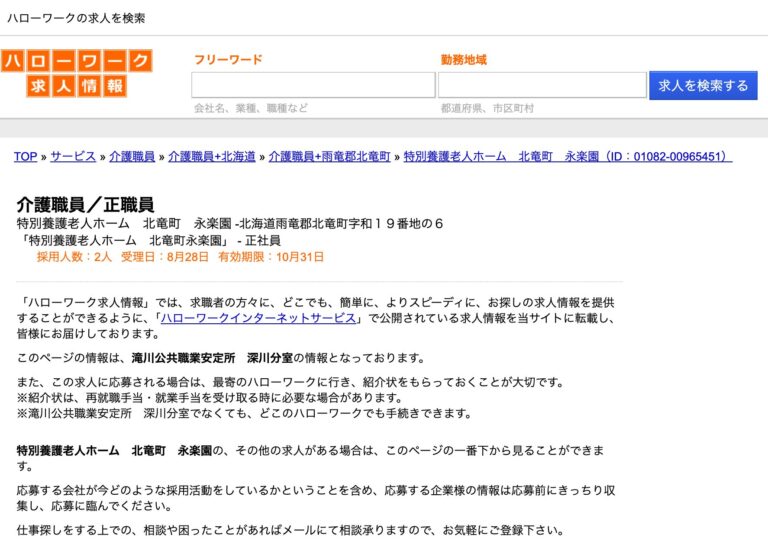Click the orange フリーワード label
Viewport: 768px width, 554px height.
coord(228,60)
